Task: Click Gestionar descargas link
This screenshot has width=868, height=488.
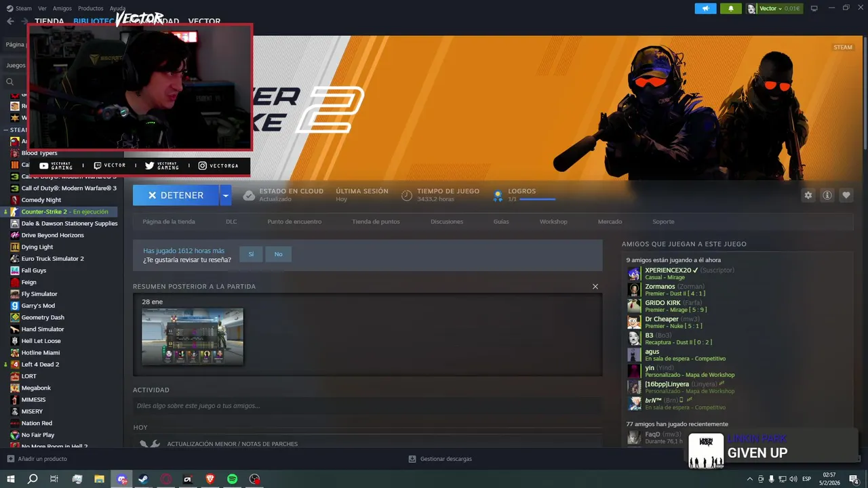Action: click(446, 459)
